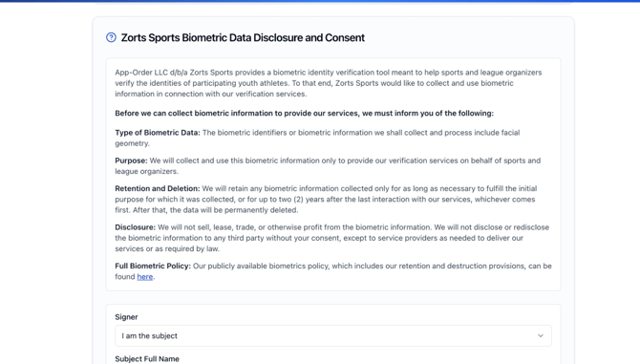Click the "permanently deleted" phrase
Screen dimensions: 640x364
click(261, 210)
